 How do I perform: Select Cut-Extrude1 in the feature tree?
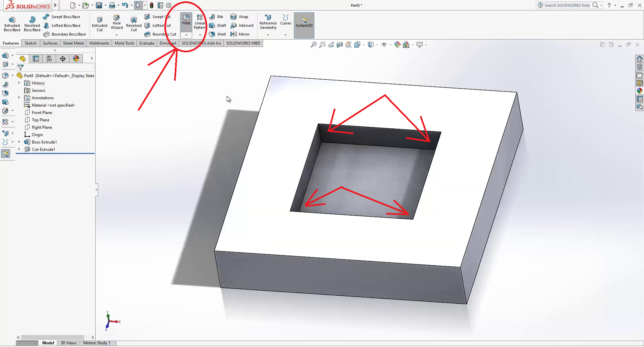point(43,150)
